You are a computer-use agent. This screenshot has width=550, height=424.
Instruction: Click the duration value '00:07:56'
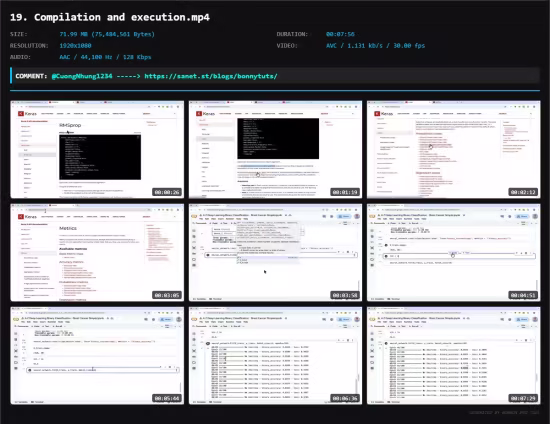tap(340, 34)
